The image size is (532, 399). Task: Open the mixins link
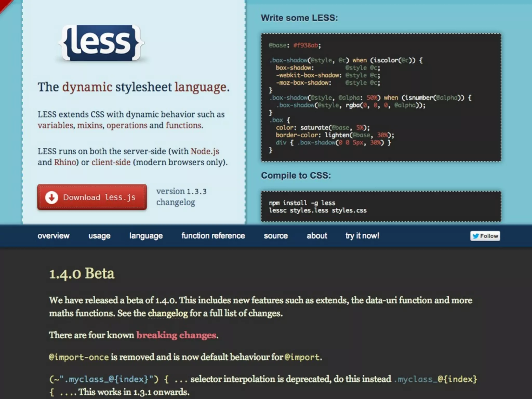pyautogui.click(x=90, y=125)
